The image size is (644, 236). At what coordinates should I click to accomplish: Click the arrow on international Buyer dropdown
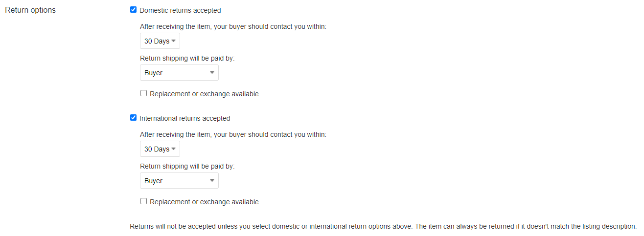pyautogui.click(x=212, y=181)
